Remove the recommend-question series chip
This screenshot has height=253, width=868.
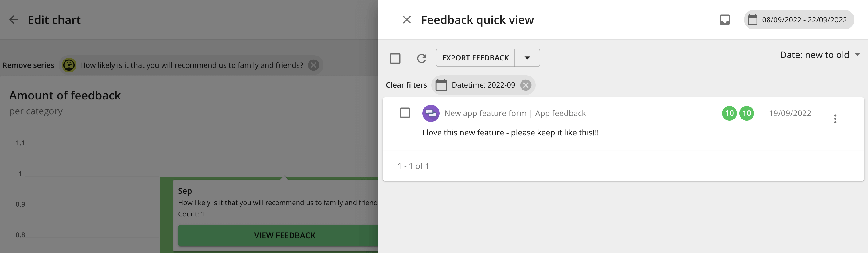pyautogui.click(x=313, y=65)
